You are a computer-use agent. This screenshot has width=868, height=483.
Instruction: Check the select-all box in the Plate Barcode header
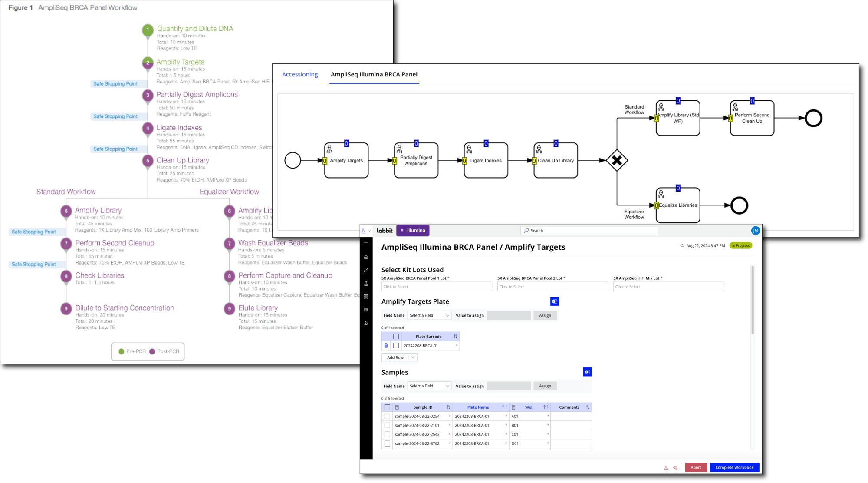click(396, 337)
